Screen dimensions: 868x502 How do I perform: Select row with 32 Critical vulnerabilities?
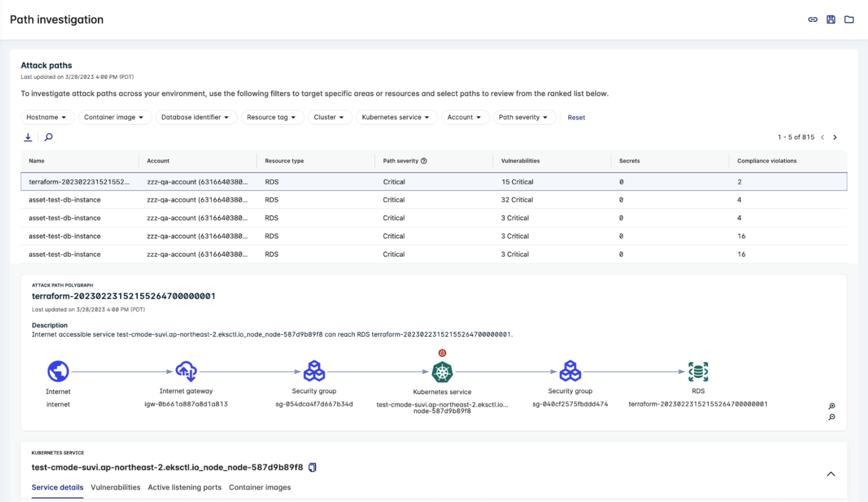pyautogui.click(x=434, y=200)
